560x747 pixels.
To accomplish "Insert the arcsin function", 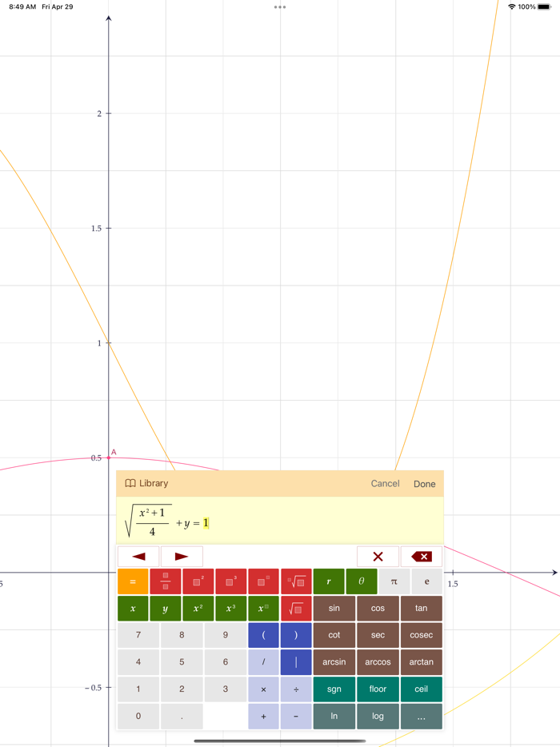I will 334,662.
